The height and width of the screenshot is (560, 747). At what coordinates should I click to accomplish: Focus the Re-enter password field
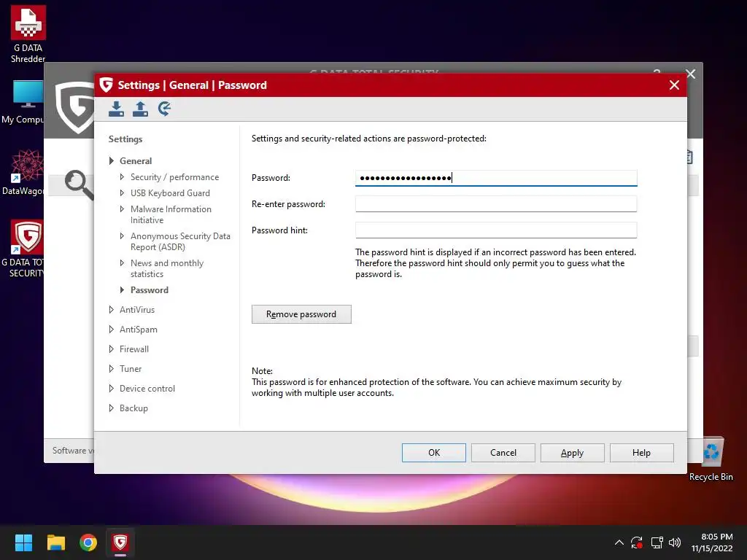pos(496,204)
